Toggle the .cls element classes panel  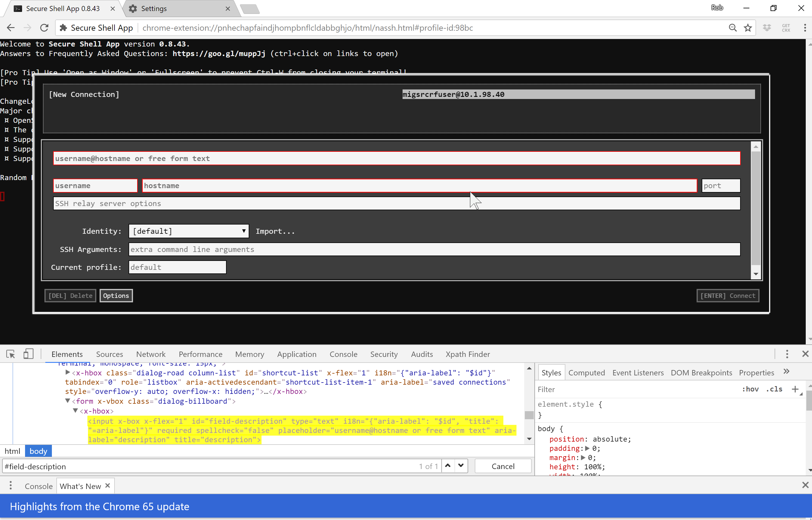click(774, 389)
